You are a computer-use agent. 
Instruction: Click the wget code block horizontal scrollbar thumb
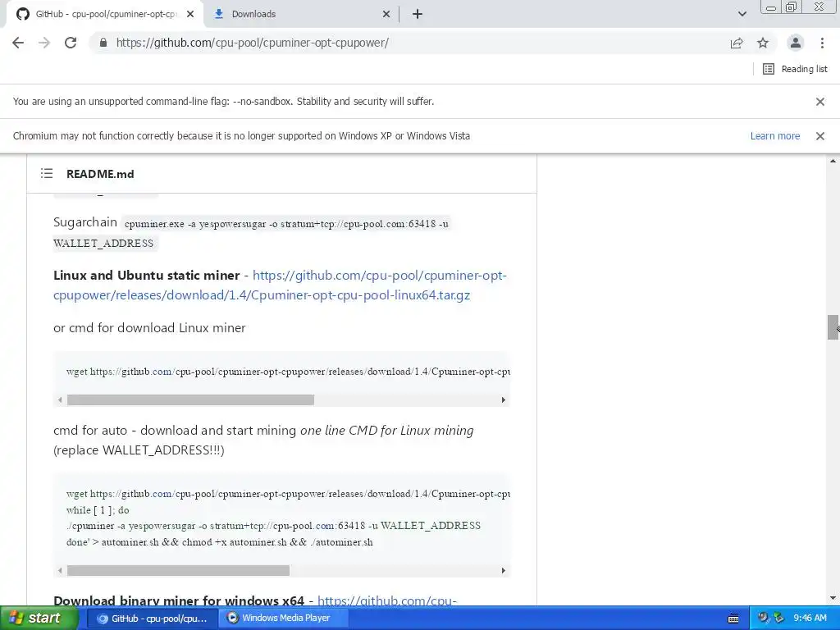190,400
